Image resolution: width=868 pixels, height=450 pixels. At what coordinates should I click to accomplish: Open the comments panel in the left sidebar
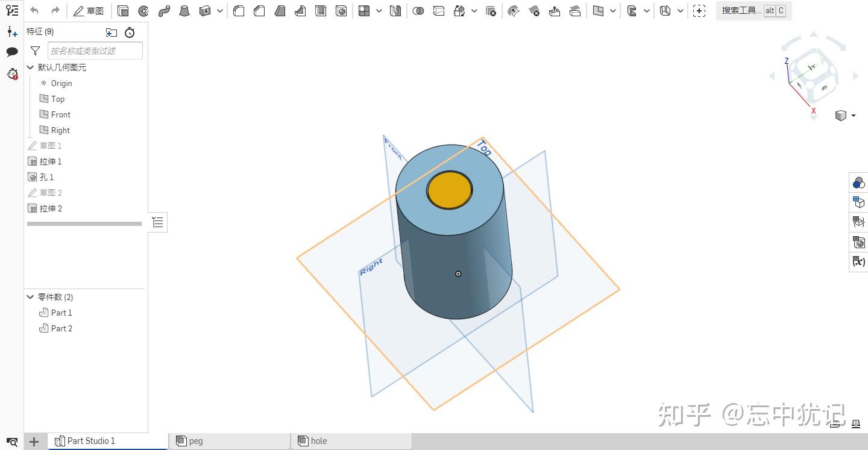pyautogui.click(x=12, y=52)
